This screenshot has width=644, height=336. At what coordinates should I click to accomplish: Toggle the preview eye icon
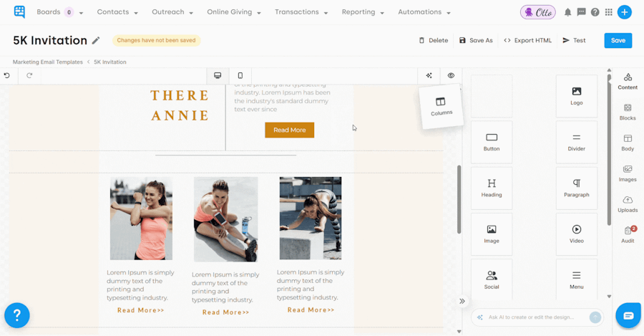(x=451, y=76)
